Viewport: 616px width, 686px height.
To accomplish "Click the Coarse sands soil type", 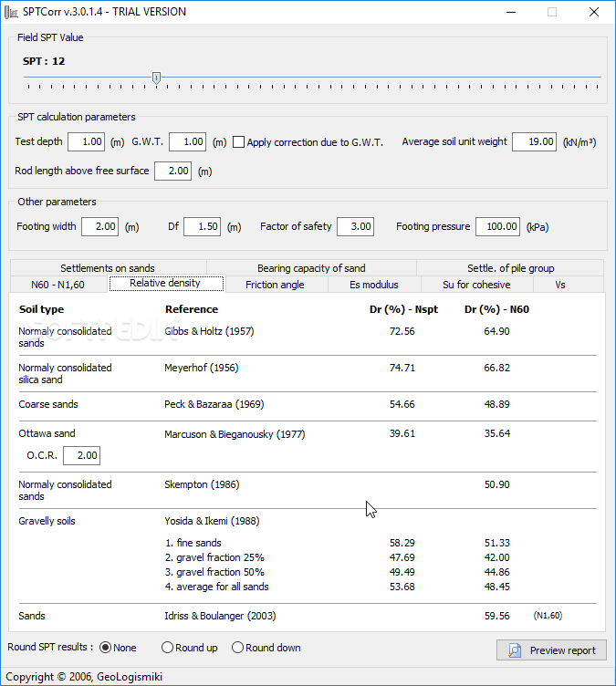I will (x=48, y=404).
